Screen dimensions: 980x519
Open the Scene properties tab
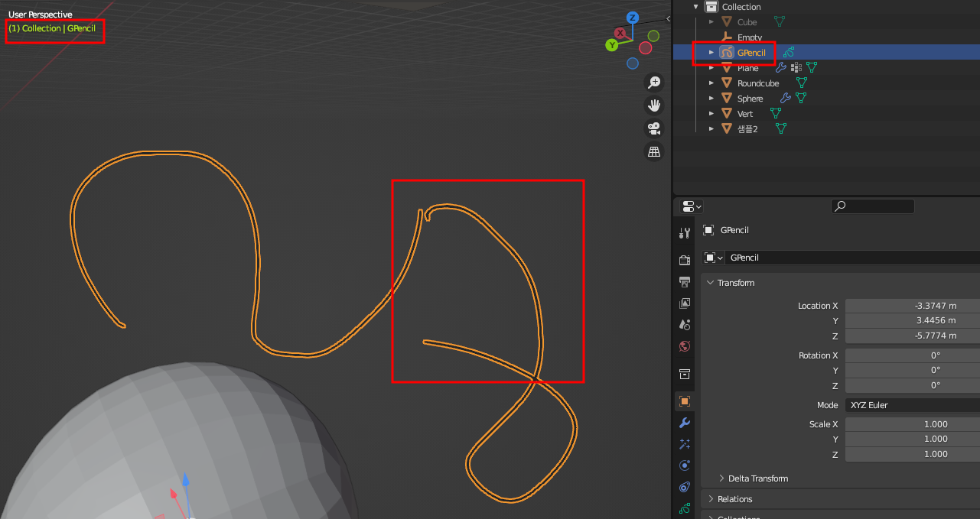tap(685, 325)
